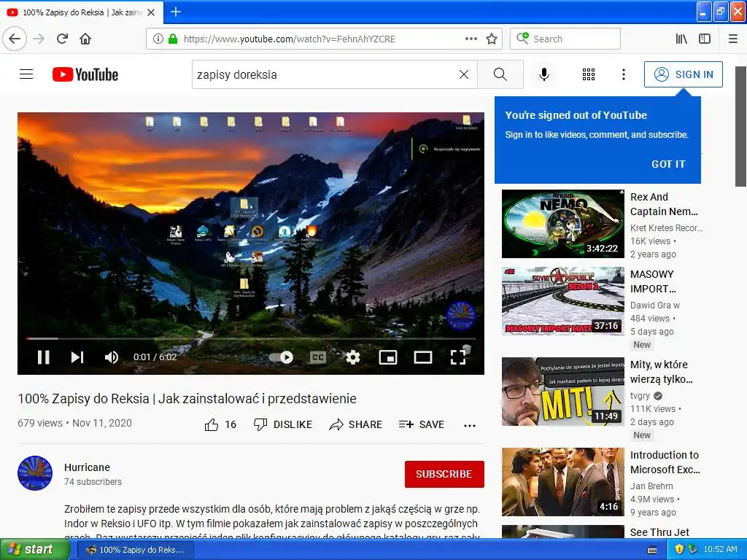Click the video progress bar
Image resolution: width=747 pixels, height=560 pixels.
[251, 338]
